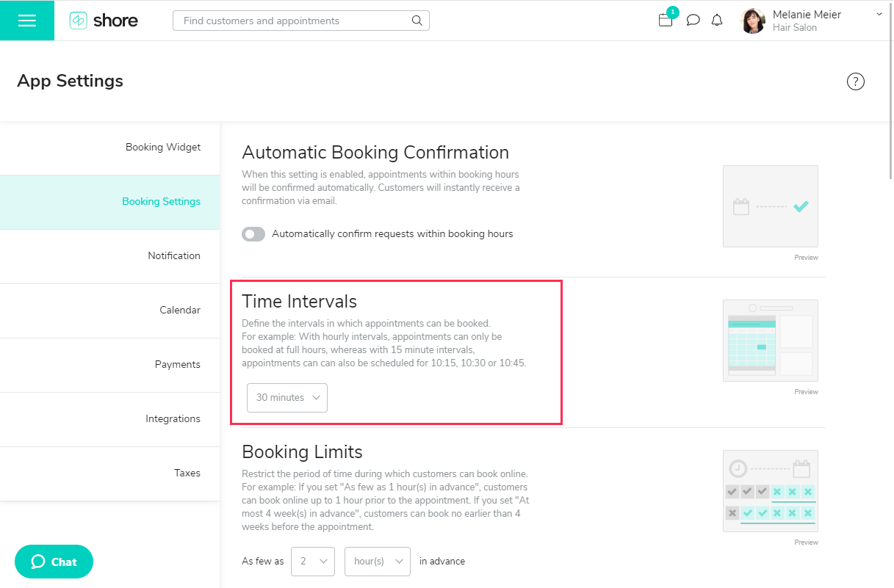Click the Time Intervals preview image

pos(771,341)
